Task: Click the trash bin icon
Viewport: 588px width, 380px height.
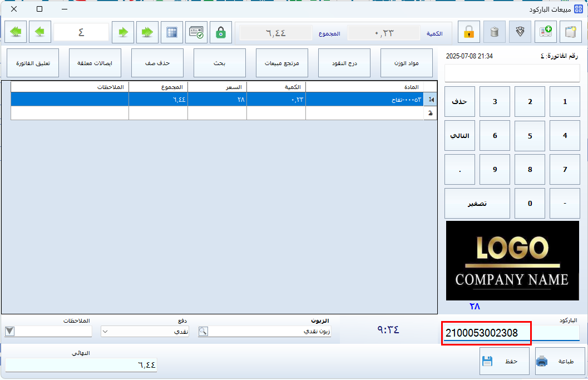Action: [x=494, y=32]
